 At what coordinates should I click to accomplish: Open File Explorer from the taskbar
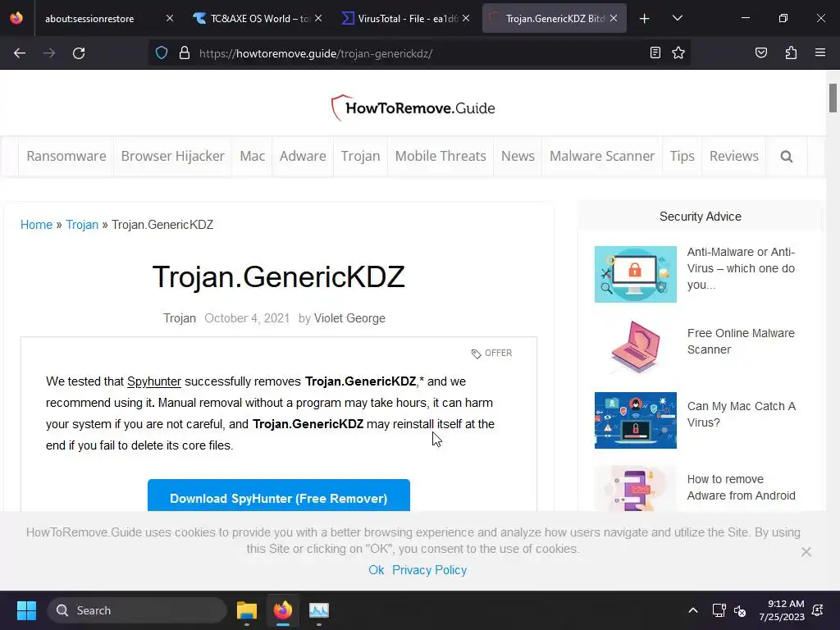point(247,610)
